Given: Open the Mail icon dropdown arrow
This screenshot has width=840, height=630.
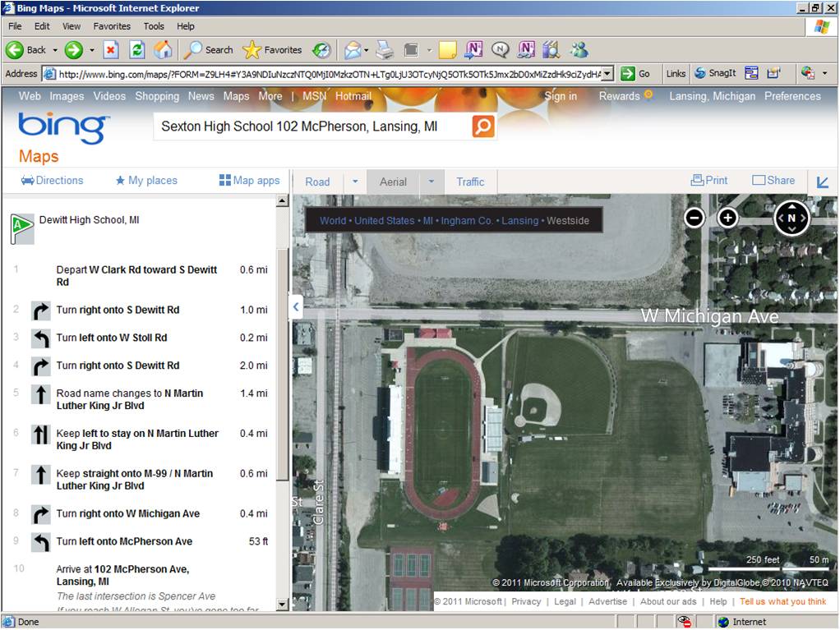Looking at the screenshot, I should click(367, 50).
